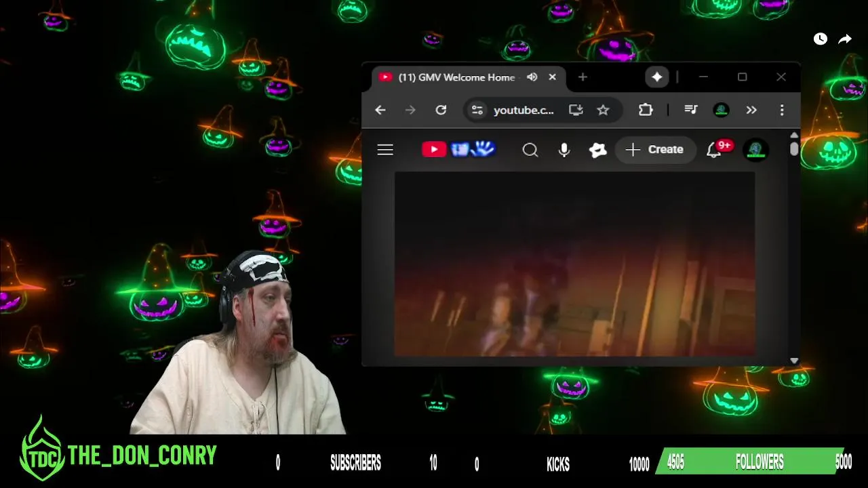Click the Watch later clock icon
Image resolution: width=868 pixels, height=488 pixels.
[821, 39]
